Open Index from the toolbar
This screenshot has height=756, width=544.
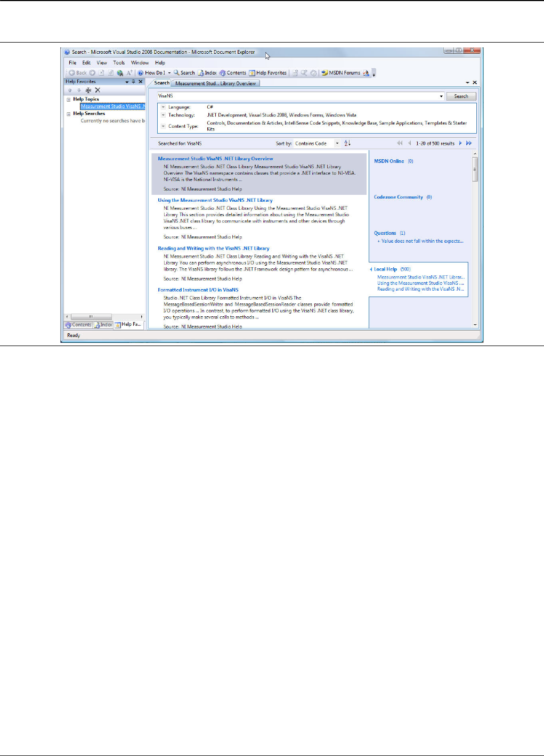click(x=207, y=73)
